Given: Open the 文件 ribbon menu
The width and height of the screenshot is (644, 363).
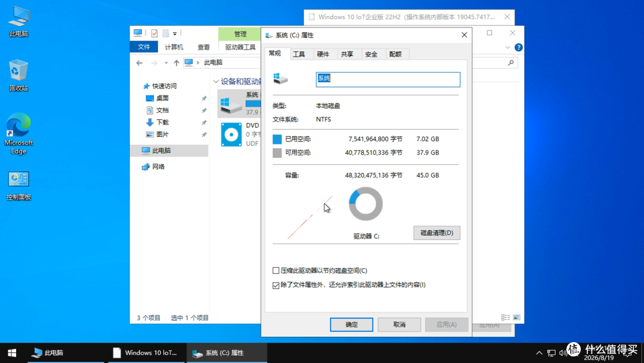Looking at the screenshot, I should pos(144,47).
